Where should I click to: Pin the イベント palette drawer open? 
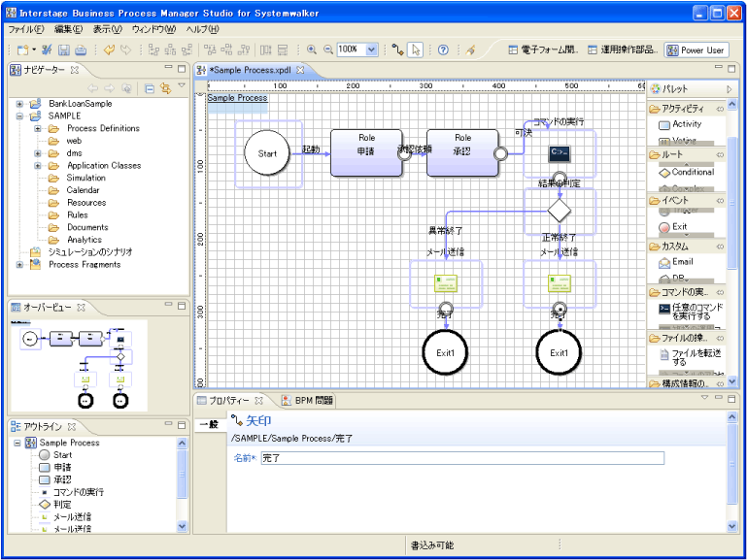click(720, 201)
